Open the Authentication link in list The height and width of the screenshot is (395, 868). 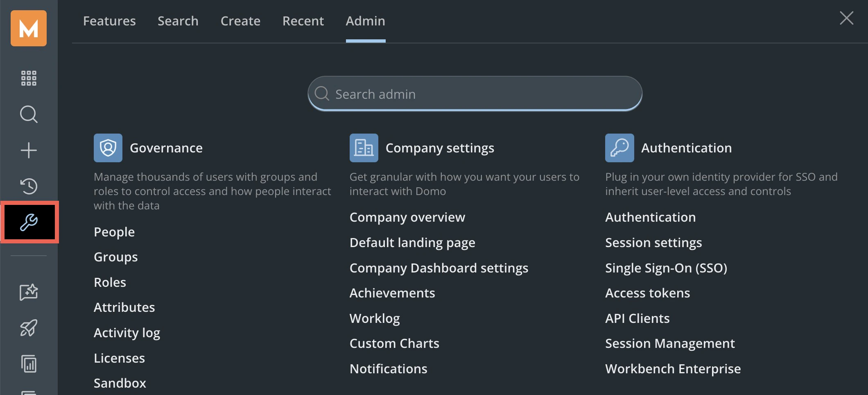click(x=651, y=217)
